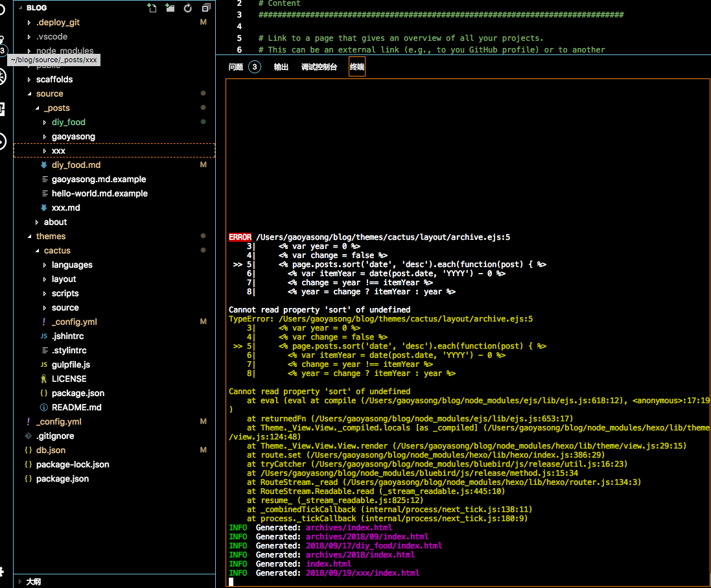Screen dimensions: 711x588
Task: Switch to the 调试控制台 debug console tab
Action: pyautogui.click(x=320, y=67)
